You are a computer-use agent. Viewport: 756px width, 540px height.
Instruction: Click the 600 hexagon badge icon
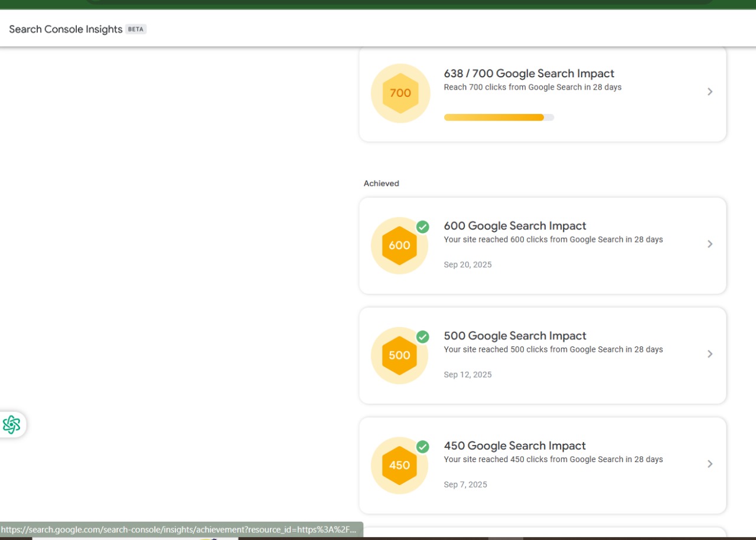(400, 246)
